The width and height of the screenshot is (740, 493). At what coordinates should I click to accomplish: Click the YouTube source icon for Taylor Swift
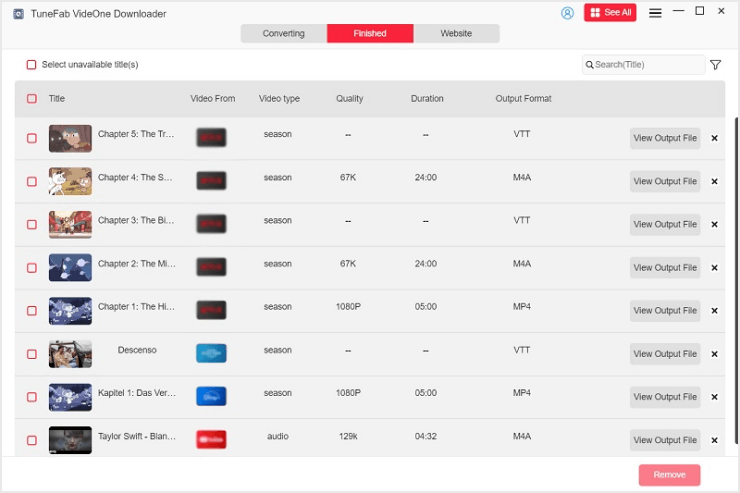211,439
